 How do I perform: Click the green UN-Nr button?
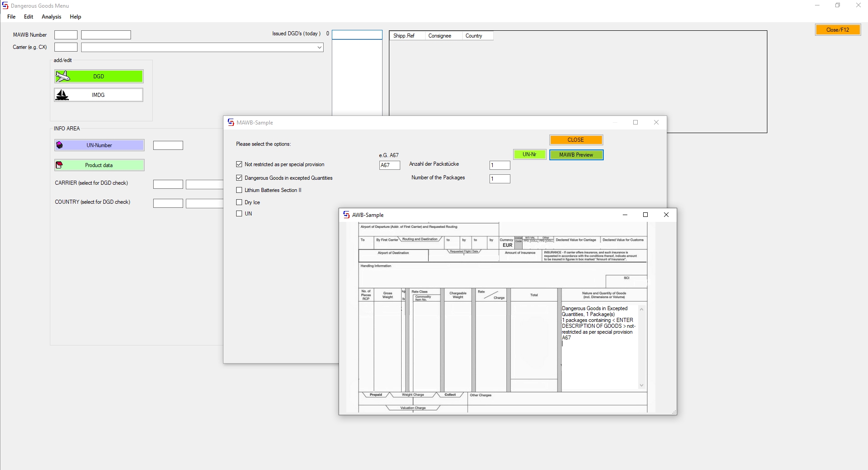529,154
